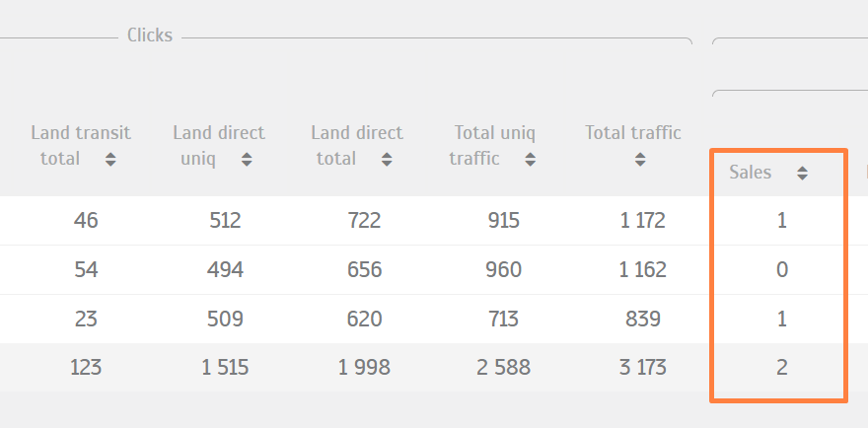Select the Sales column header label

click(x=750, y=173)
